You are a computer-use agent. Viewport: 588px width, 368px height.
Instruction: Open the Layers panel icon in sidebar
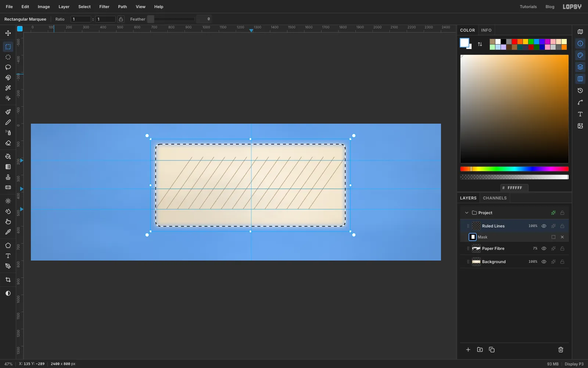580,67
